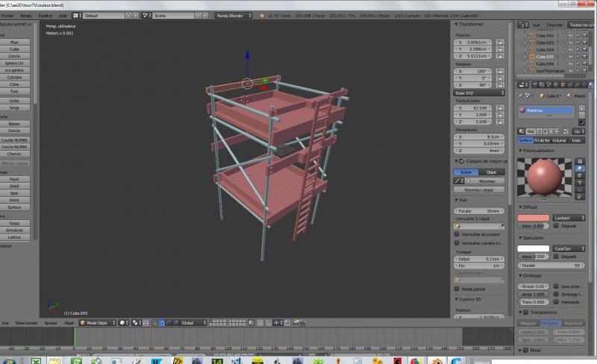
Task: Pick the pink diffuse color swatch
Action: coord(533,218)
